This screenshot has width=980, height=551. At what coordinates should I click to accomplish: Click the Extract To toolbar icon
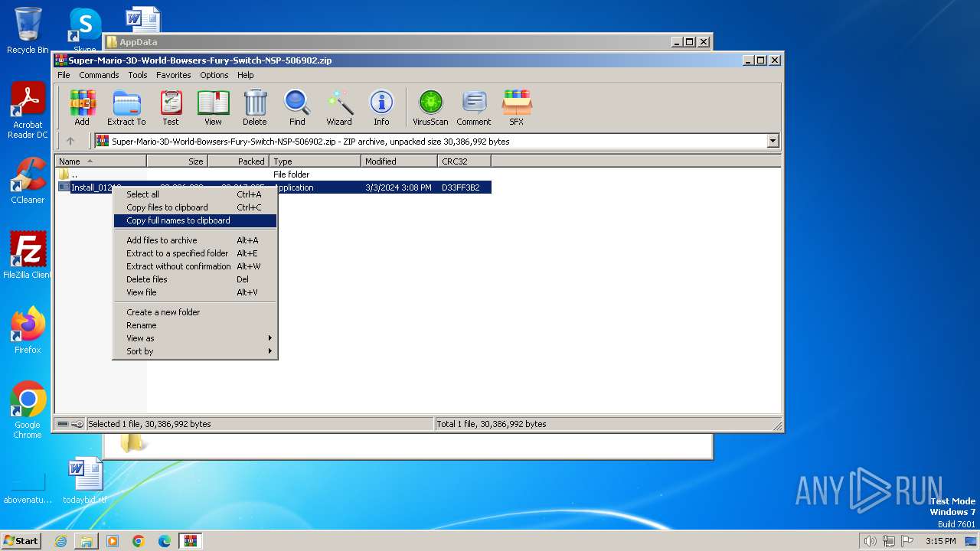tap(126, 108)
